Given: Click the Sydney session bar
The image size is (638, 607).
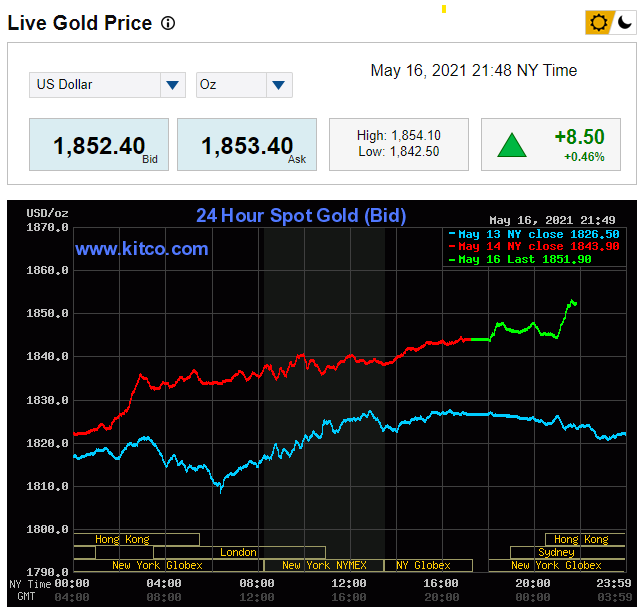Looking at the screenshot, I should click(x=568, y=552).
